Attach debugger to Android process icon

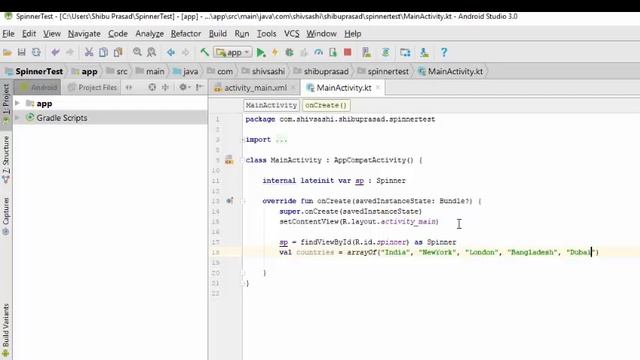click(x=333, y=52)
